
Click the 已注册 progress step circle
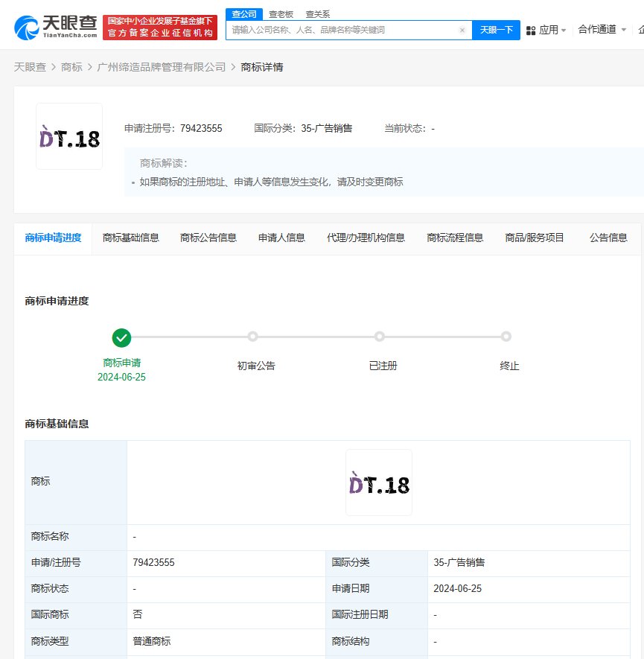[380, 337]
